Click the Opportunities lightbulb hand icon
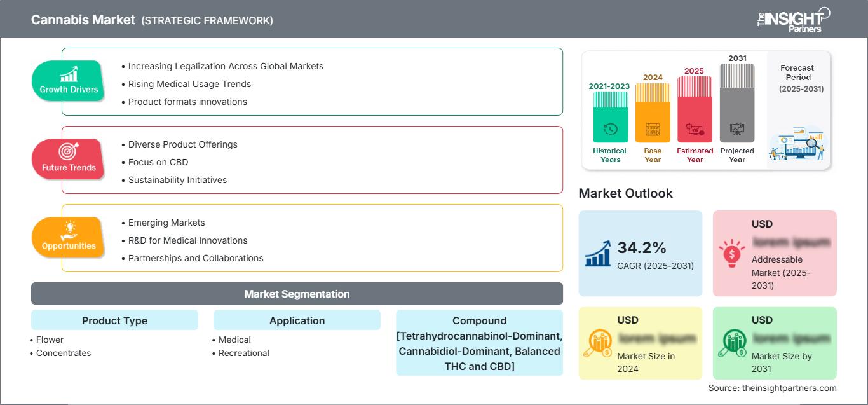Image resolution: width=868 pixels, height=405 pixels. [x=69, y=230]
